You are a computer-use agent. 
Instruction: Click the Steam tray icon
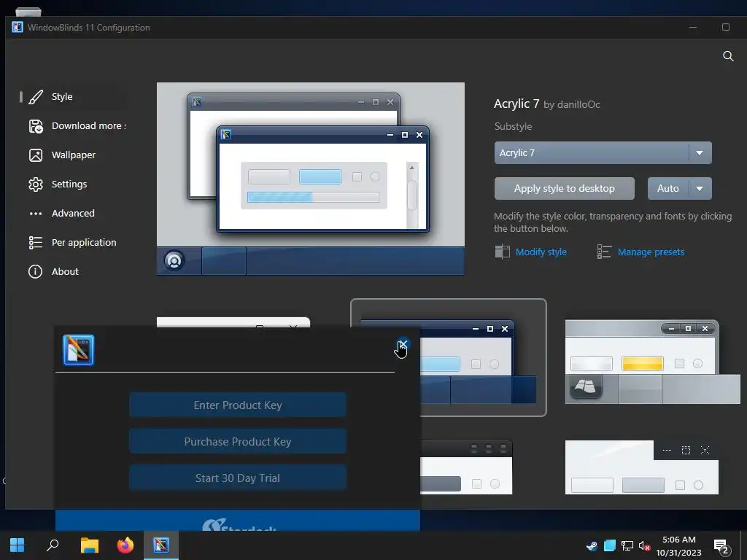(x=592, y=545)
